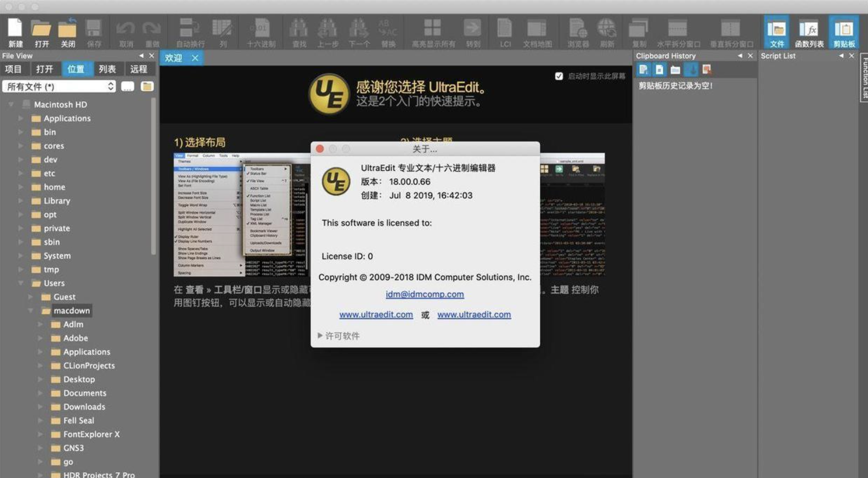Click the File View tree scrollbar
Viewport: 868px width, 478px height.
tap(154, 176)
